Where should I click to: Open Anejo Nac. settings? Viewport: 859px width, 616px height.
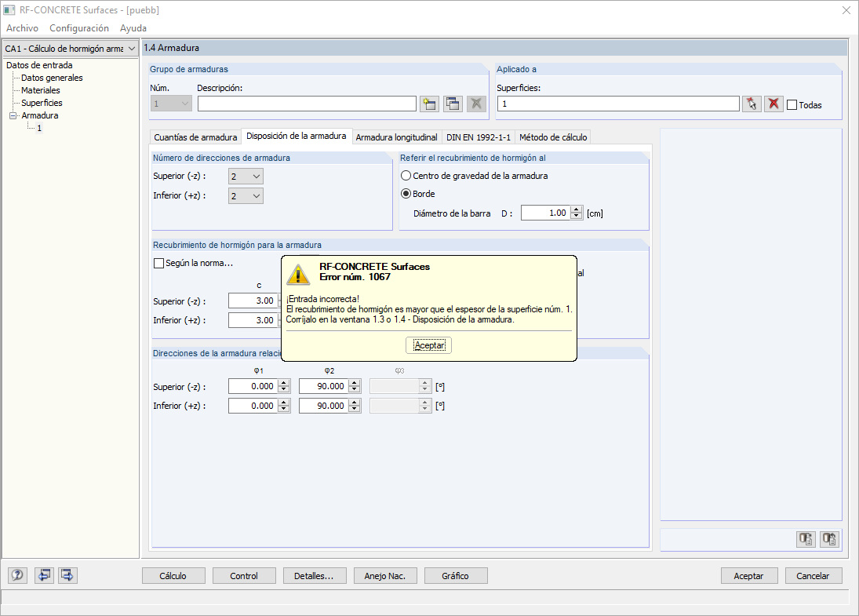point(385,576)
